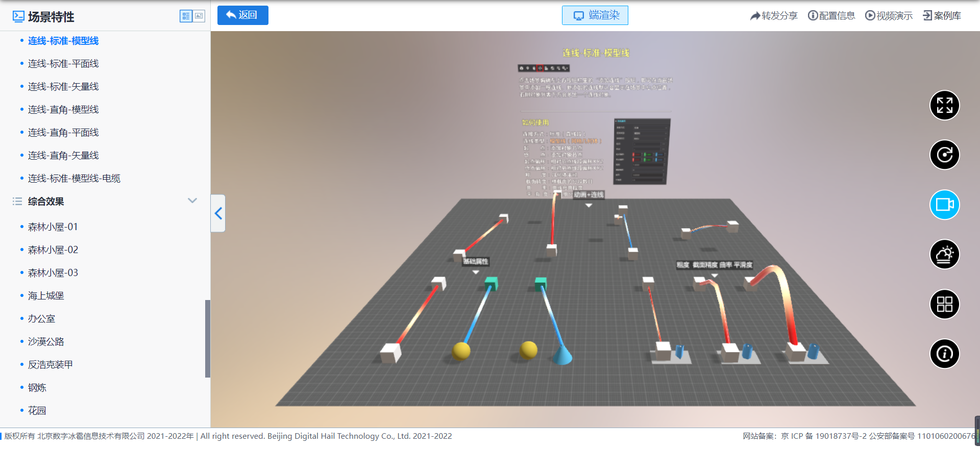Open the 案例库 case library
Image resolution: width=980 pixels, height=449 pixels.
[x=942, y=16]
